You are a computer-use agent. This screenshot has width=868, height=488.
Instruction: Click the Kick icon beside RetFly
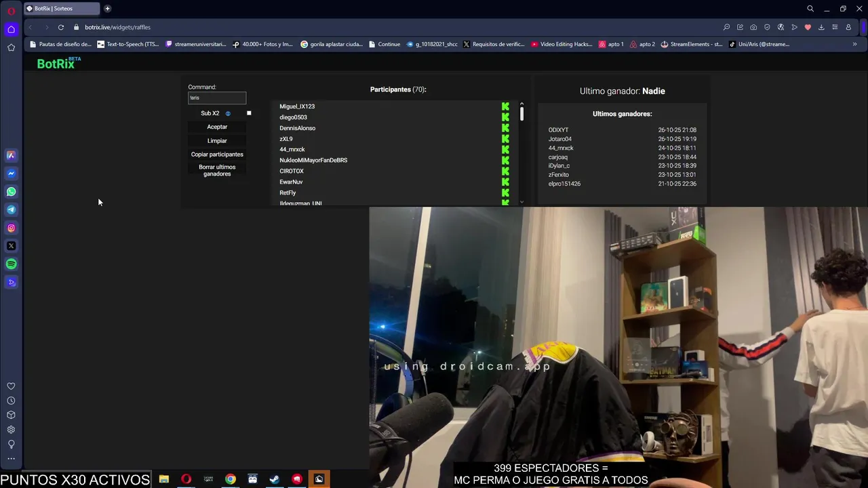pos(505,192)
